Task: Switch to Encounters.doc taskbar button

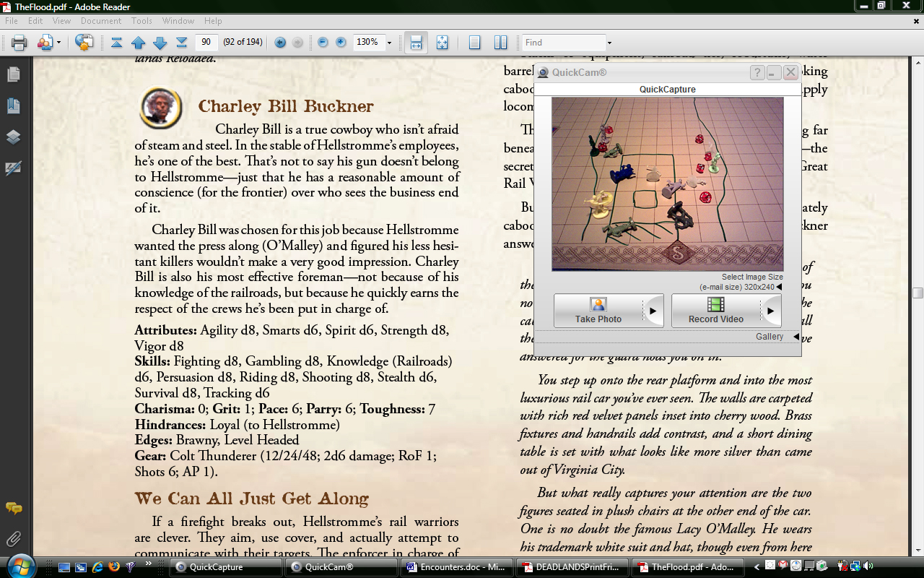Action: pos(457,568)
